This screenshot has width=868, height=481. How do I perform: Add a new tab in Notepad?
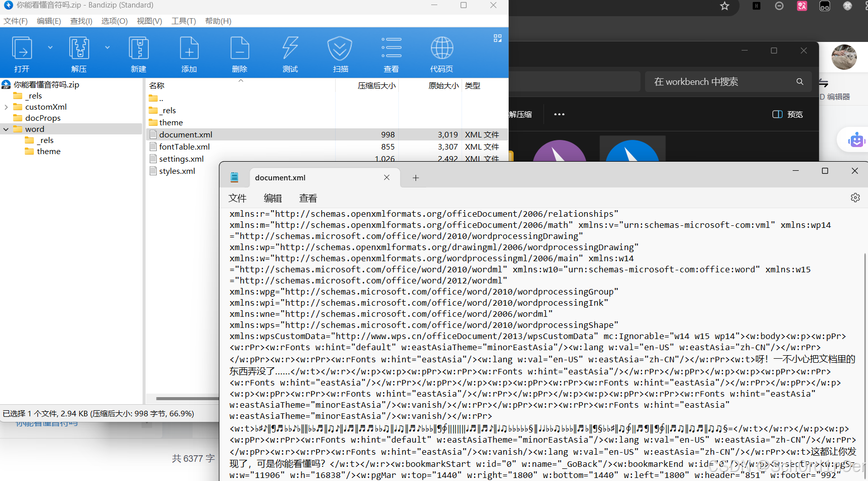tap(416, 178)
